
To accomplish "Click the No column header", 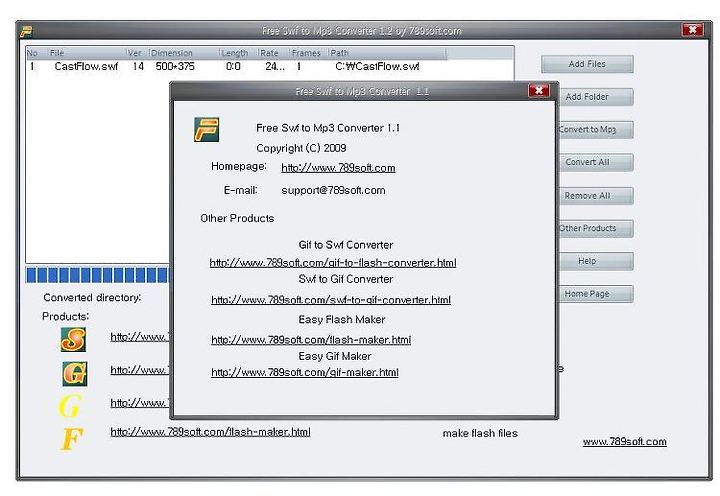I will tap(37, 53).
